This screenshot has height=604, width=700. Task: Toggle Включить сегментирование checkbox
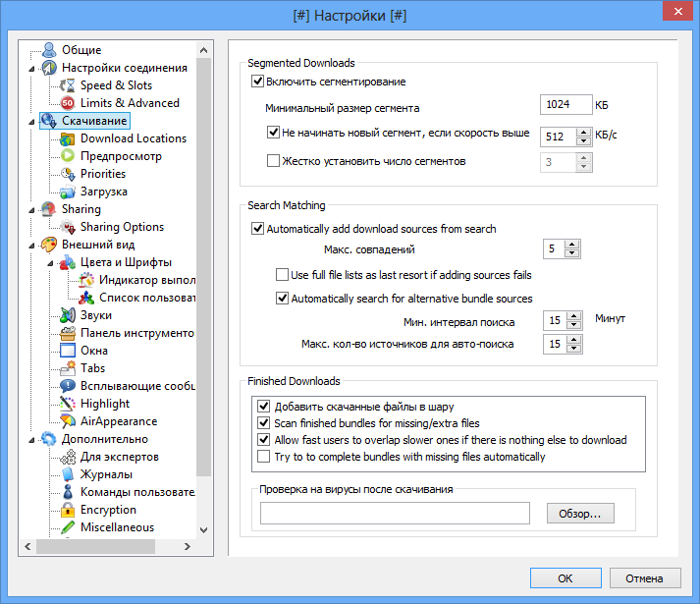tap(257, 82)
